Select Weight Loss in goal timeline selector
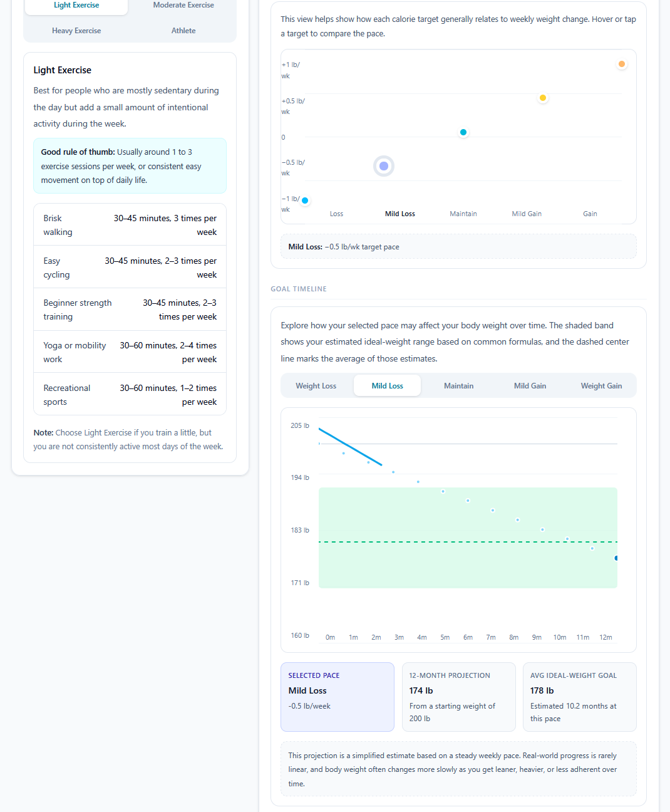 pyautogui.click(x=316, y=386)
